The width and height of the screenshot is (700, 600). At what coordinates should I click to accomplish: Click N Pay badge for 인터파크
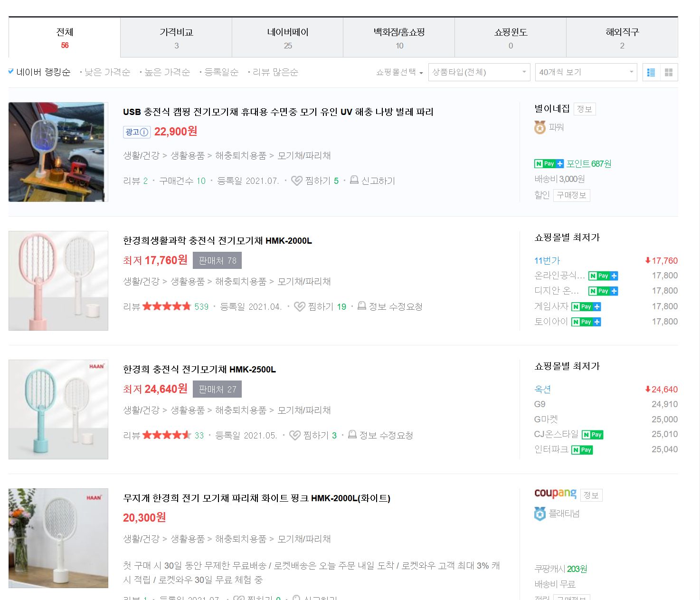[582, 449]
